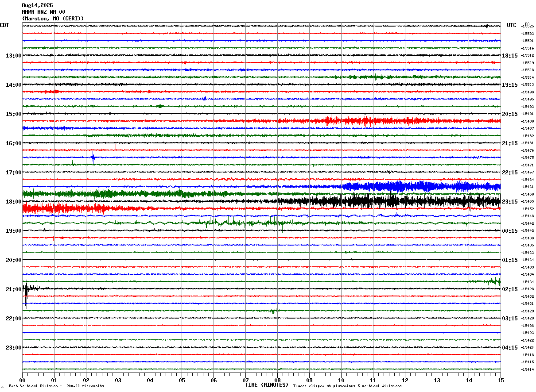The height and width of the screenshot is (392, 536).
Task: Click the TIME (MINUTES) axis title
Action: [x=267, y=385]
